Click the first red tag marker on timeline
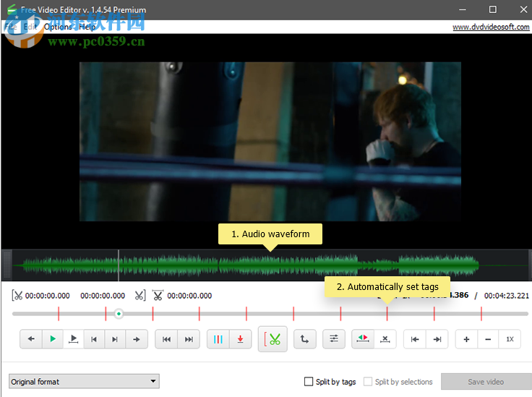The width and height of the screenshot is (532, 397). tap(59, 314)
